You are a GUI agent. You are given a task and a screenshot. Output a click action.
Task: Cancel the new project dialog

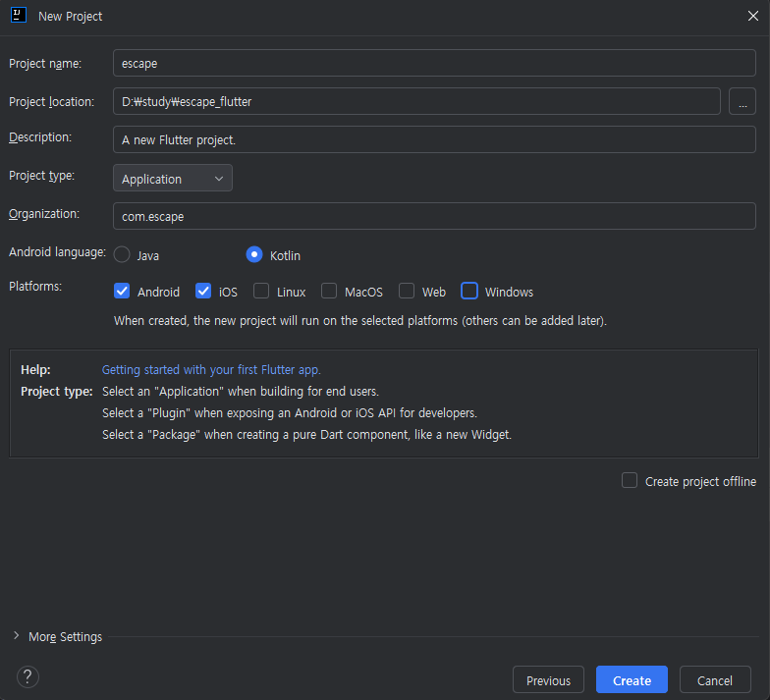point(715,679)
